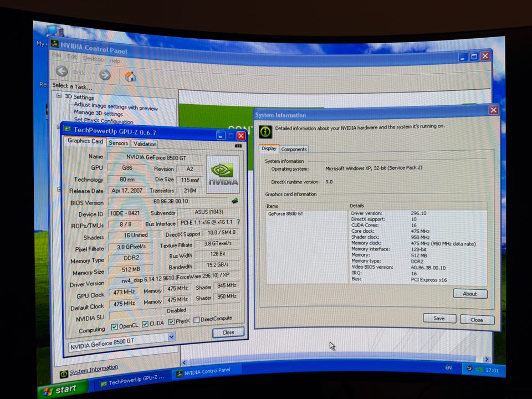Collapse the 3D Settings tree node

pyautogui.click(x=59, y=96)
